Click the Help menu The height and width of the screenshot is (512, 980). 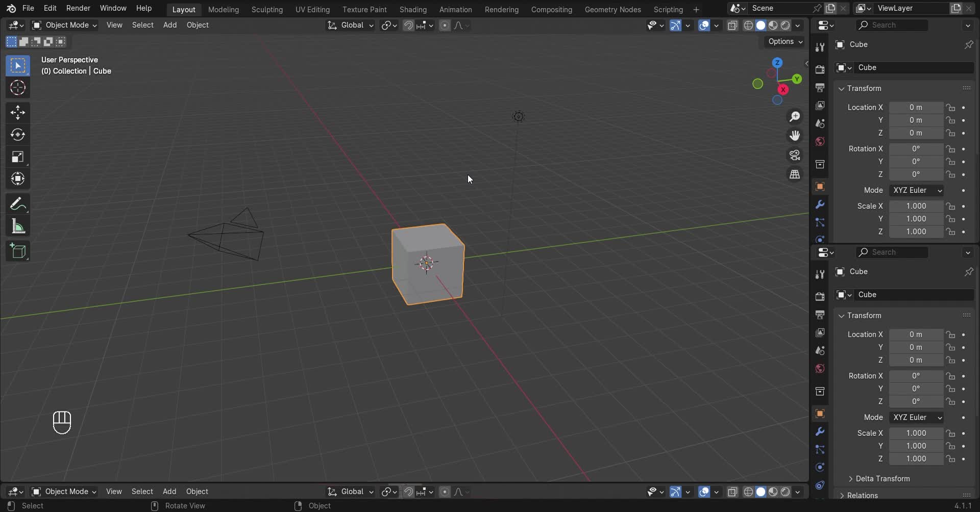coord(144,8)
